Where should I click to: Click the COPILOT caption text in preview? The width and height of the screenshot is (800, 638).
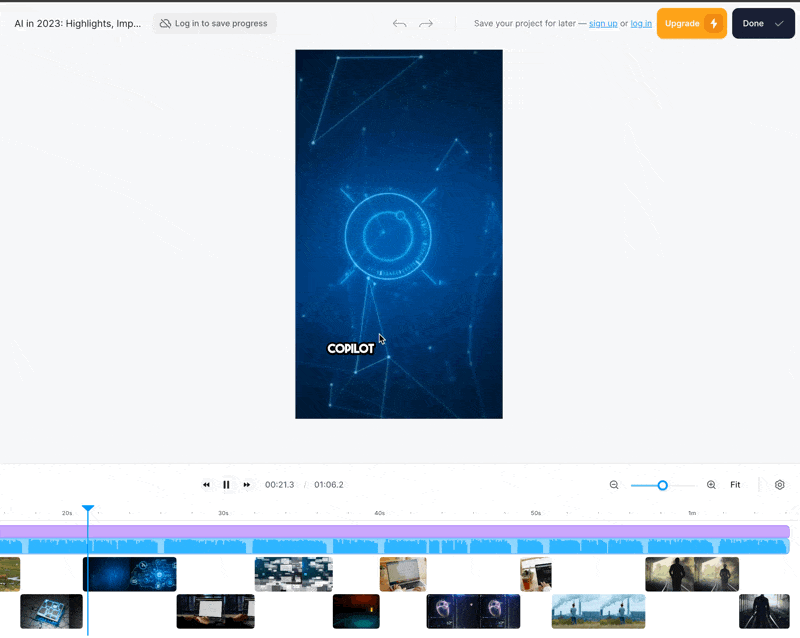click(x=350, y=349)
